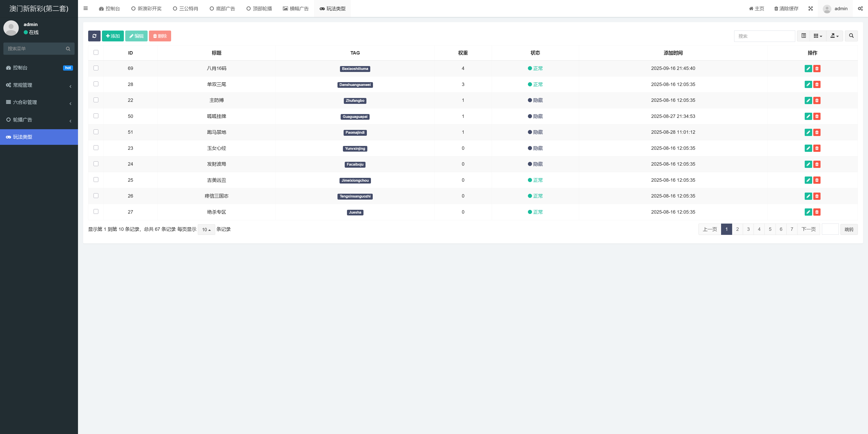Check the box for row ID 25
The width and height of the screenshot is (868, 434).
coord(96,180)
